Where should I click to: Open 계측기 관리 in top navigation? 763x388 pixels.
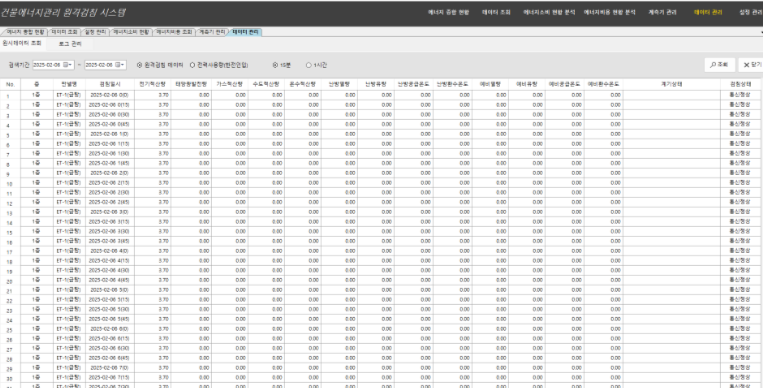tap(662, 13)
